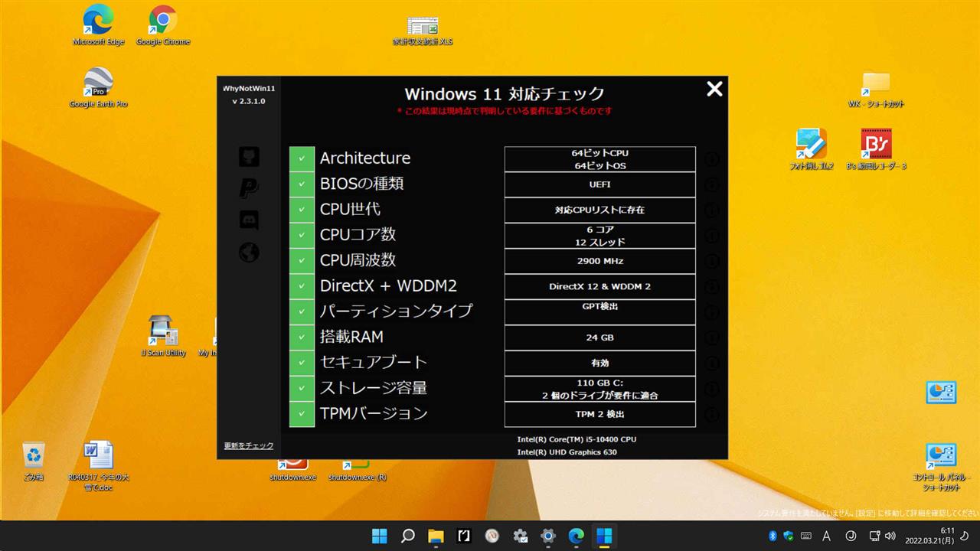Open the Discord icon in WhyNotWin11 sidebar
Viewport: 980px width, 551px height.
coord(249,220)
